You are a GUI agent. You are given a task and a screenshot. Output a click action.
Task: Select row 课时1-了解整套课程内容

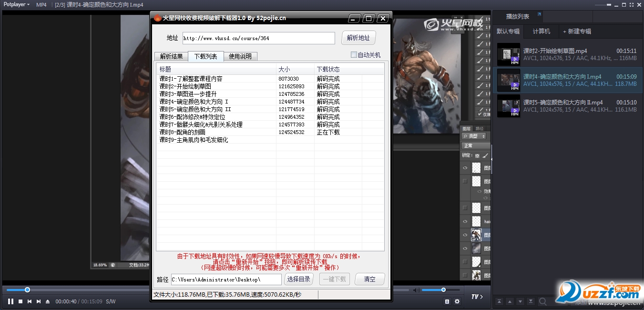coord(270,79)
